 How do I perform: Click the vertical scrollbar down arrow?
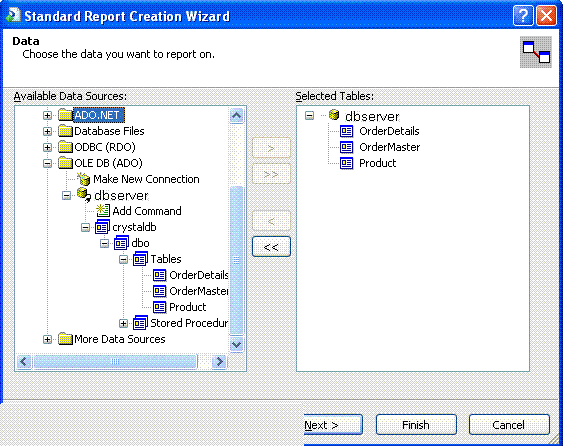pyautogui.click(x=236, y=345)
